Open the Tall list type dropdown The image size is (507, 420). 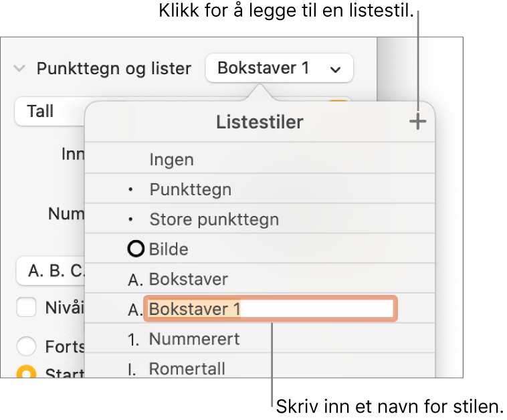(x=50, y=111)
